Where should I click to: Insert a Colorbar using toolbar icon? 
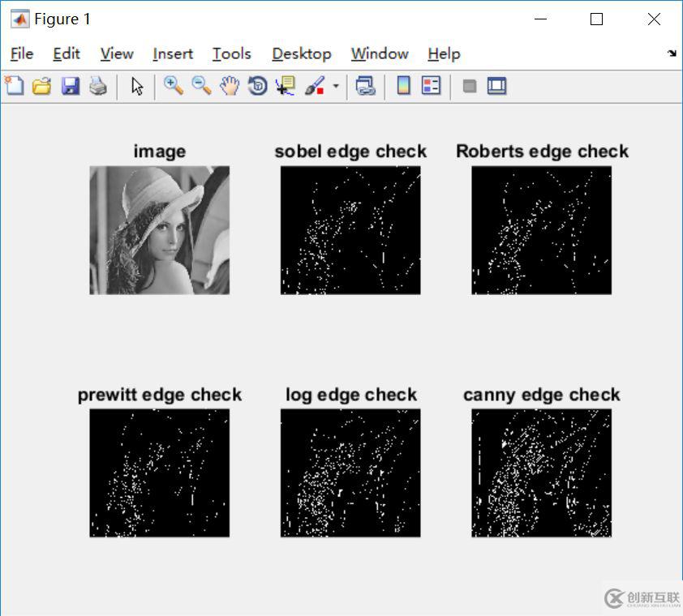[404, 85]
